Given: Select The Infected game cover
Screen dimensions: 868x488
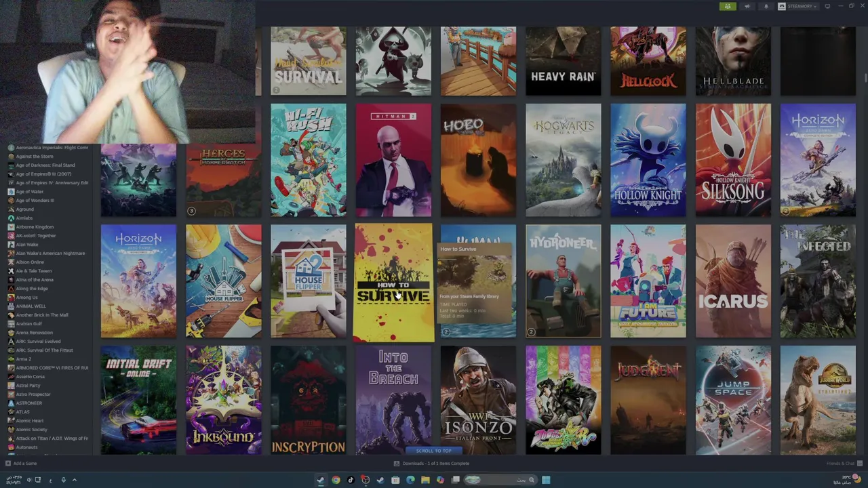Looking at the screenshot, I should (x=818, y=281).
